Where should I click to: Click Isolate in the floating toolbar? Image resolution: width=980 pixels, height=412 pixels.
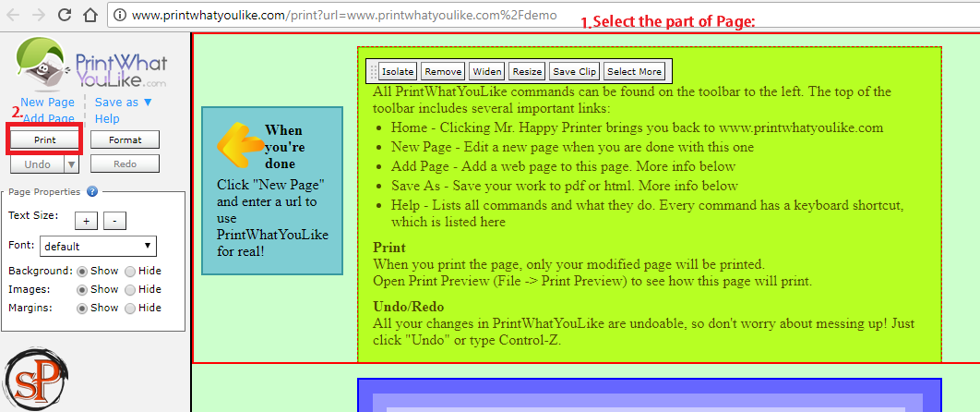coord(398,71)
